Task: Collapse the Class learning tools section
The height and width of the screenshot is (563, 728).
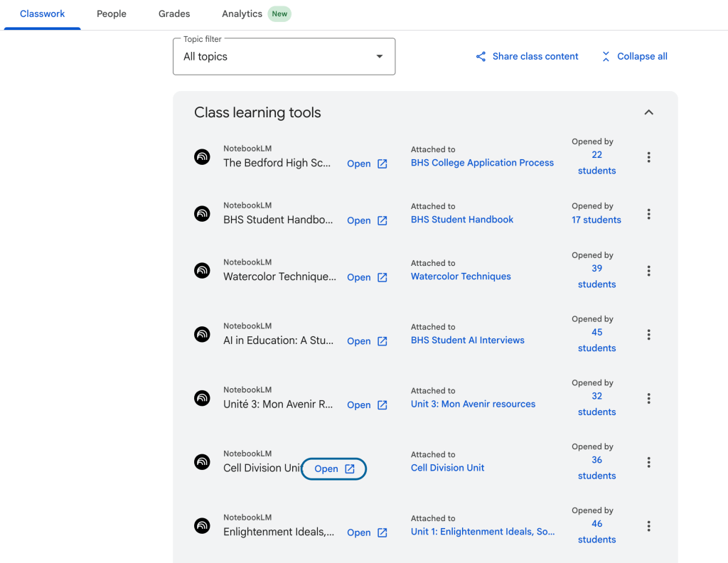Action: pos(648,112)
